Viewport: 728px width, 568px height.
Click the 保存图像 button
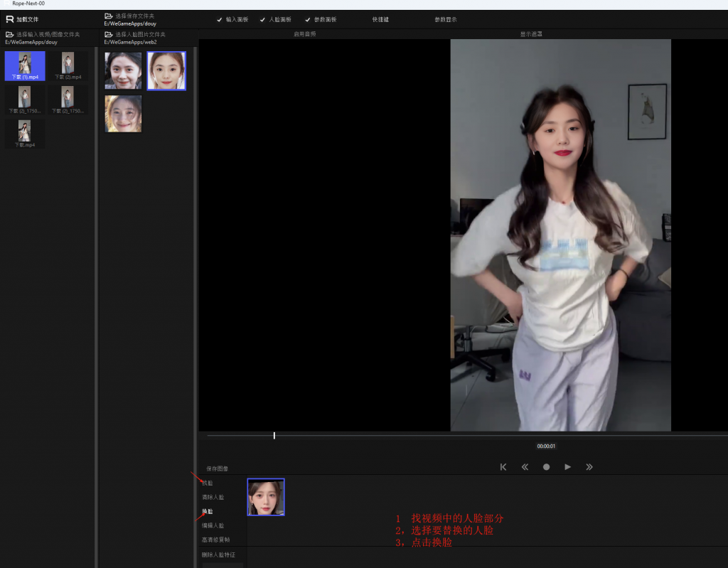coord(218,468)
